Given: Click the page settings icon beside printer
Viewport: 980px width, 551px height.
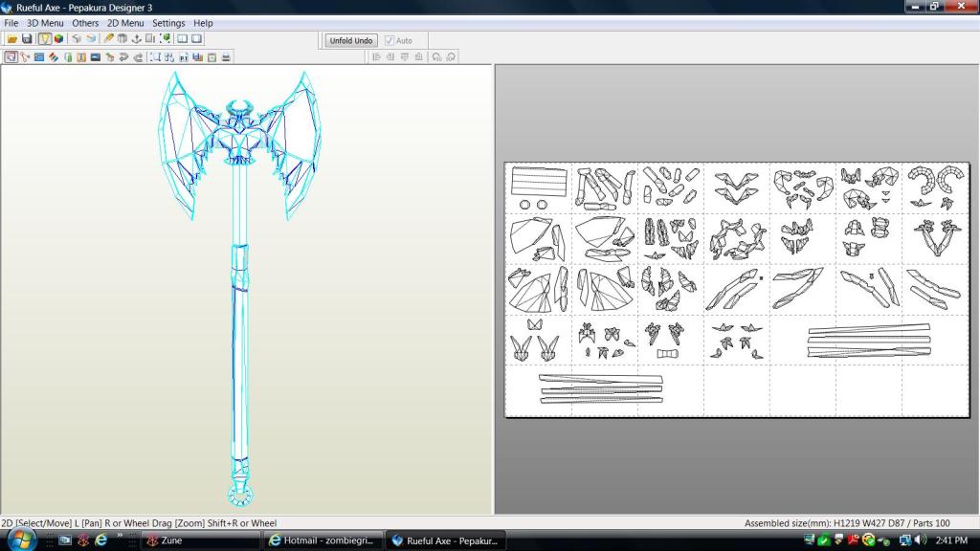Looking at the screenshot, I should click(212, 56).
